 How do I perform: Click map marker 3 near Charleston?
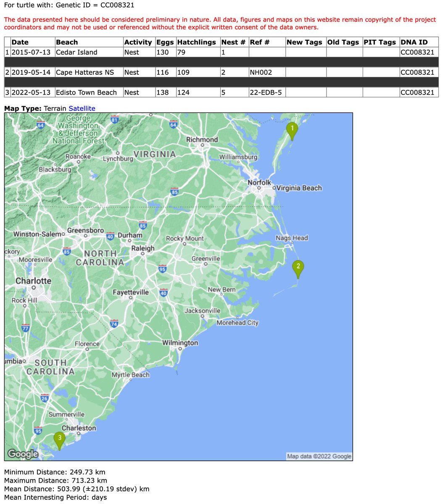coord(60,441)
